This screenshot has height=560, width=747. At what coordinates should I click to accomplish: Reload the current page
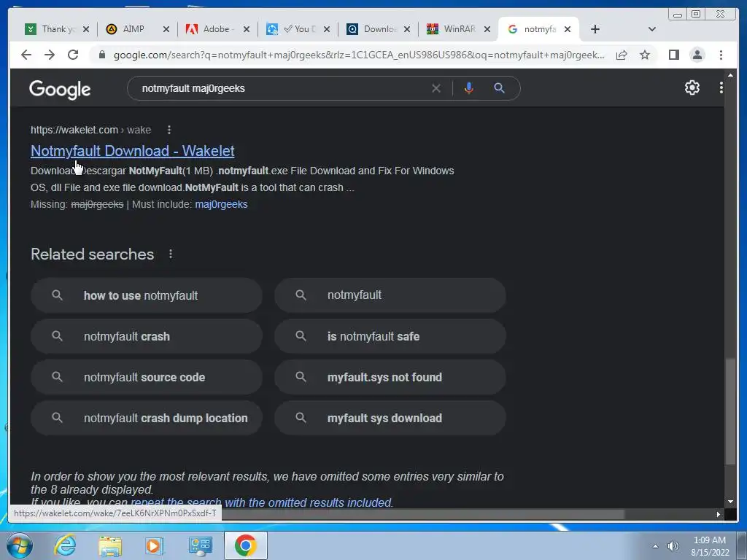(73, 55)
